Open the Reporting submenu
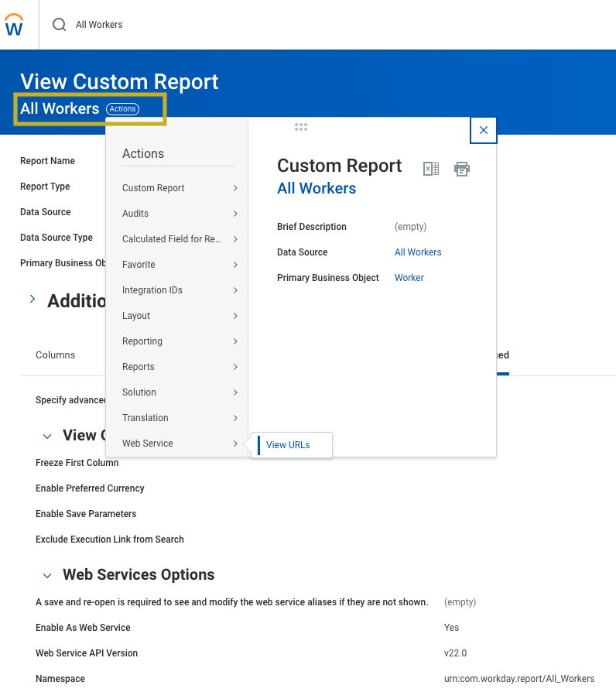This screenshot has height=692, width=616. pyautogui.click(x=180, y=341)
